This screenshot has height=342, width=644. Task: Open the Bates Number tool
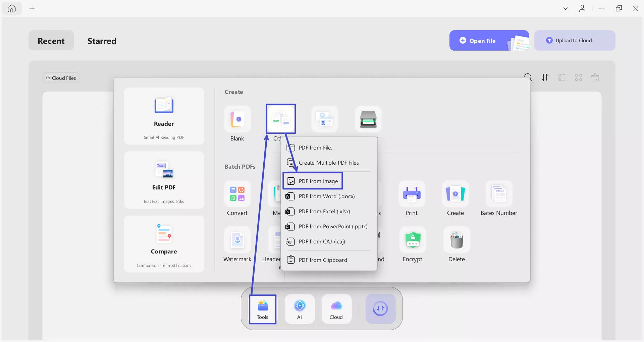[x=498, y=198]
